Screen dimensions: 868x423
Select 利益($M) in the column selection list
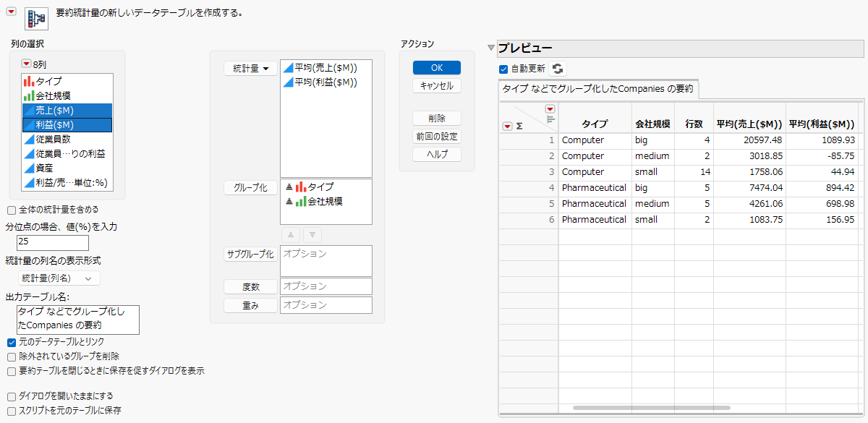coord(67,124)
